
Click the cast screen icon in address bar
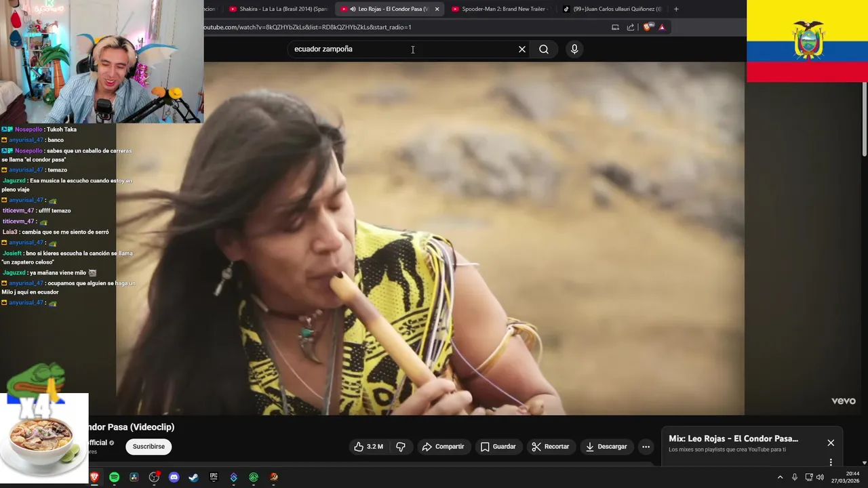[x=615, y=27]
